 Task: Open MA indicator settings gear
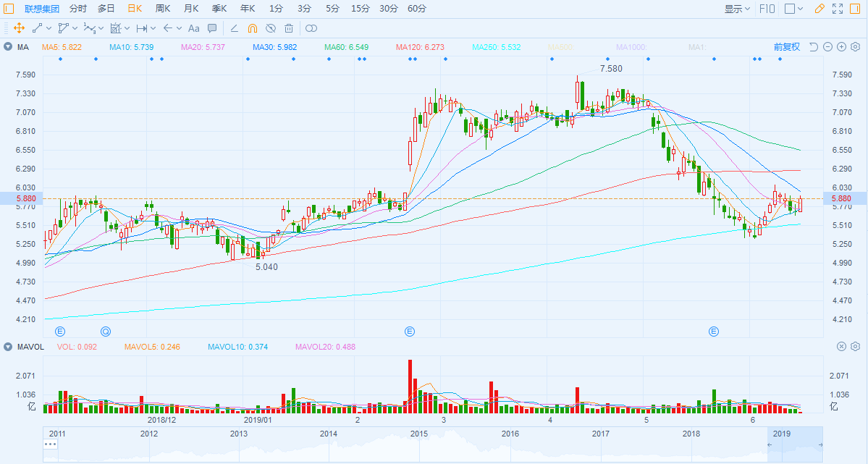855,47
